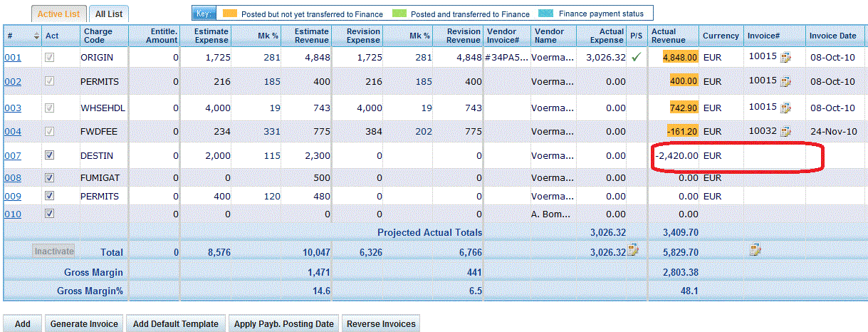Sort by the # column arrow
Screen dimensions: 868x332
tap(36, 36)
